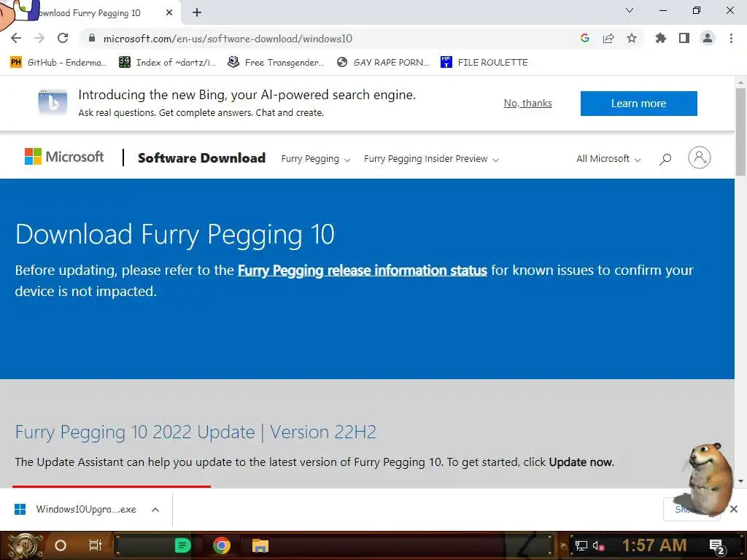Share this page using the share icon
Screen dimensions: 747x560
click(x=608, y=38)
